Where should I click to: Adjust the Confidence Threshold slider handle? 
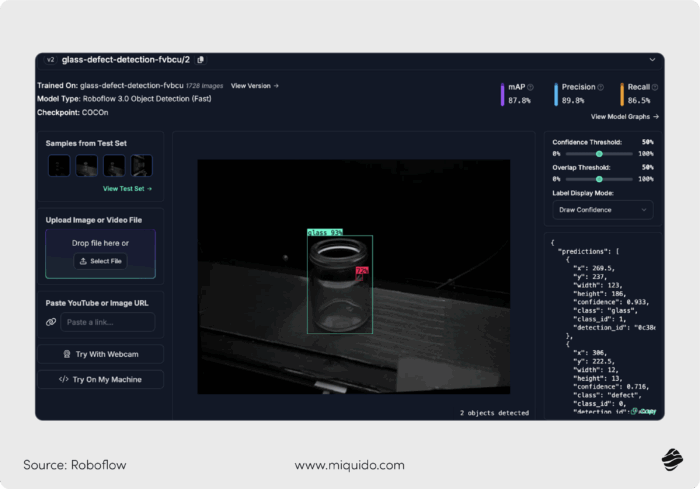(599, 154)
